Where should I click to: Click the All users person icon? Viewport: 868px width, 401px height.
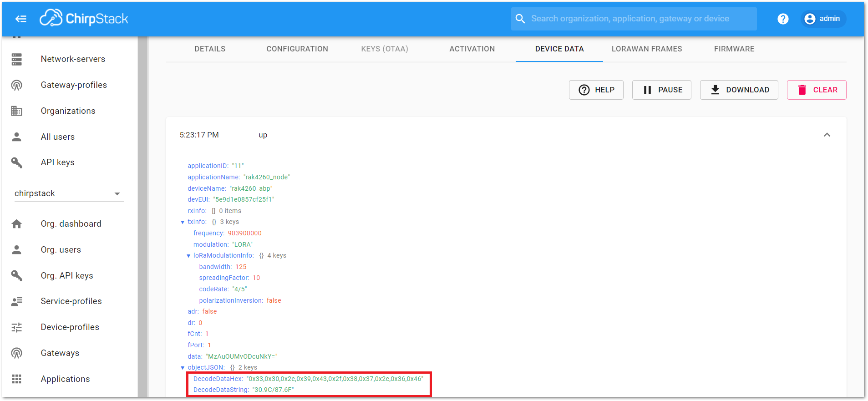tap(17, 137)
